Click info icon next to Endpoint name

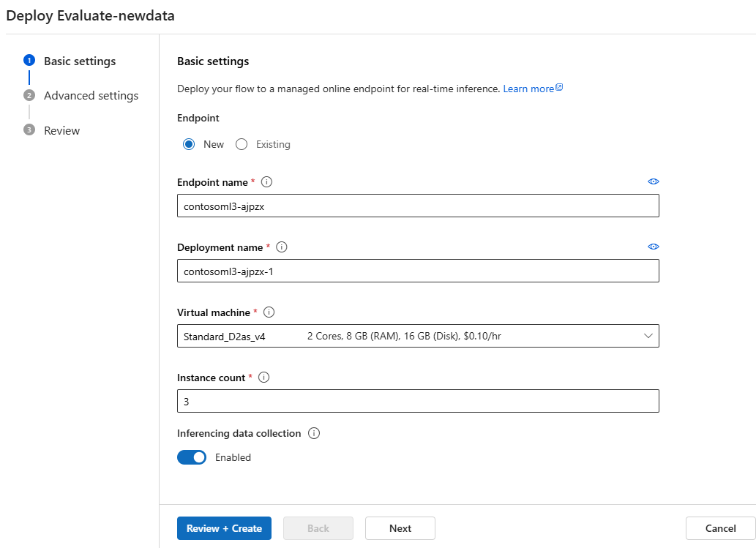tap(267, 182)
